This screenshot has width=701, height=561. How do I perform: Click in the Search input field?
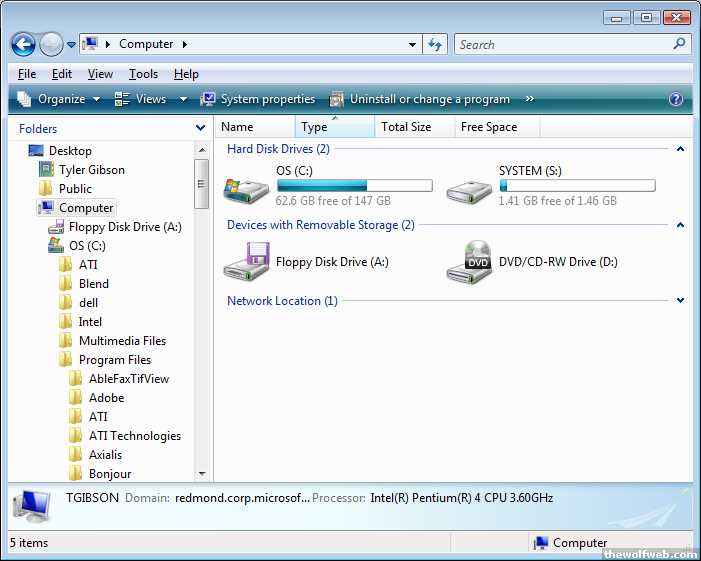pos(560,44)
